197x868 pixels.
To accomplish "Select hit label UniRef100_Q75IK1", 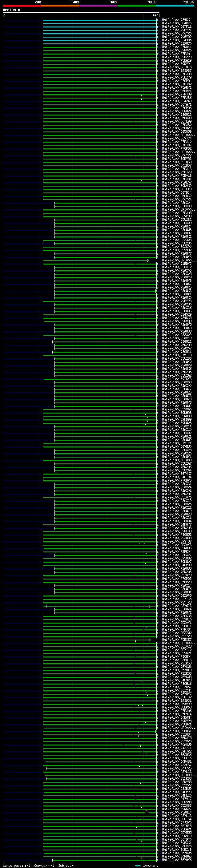I will [x=177, y=443].
